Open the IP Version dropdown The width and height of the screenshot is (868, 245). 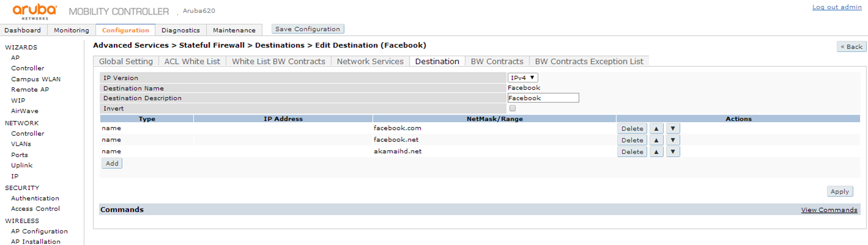523,78
